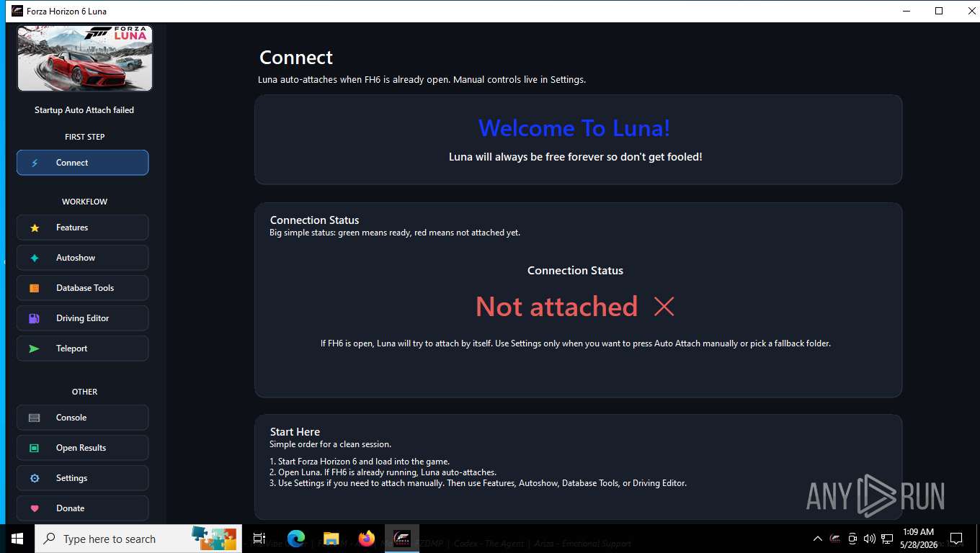Click the Forza Luna taskbar icon
Screen dimensions: 980x553
pyautogui.click(x=402, y=539)
